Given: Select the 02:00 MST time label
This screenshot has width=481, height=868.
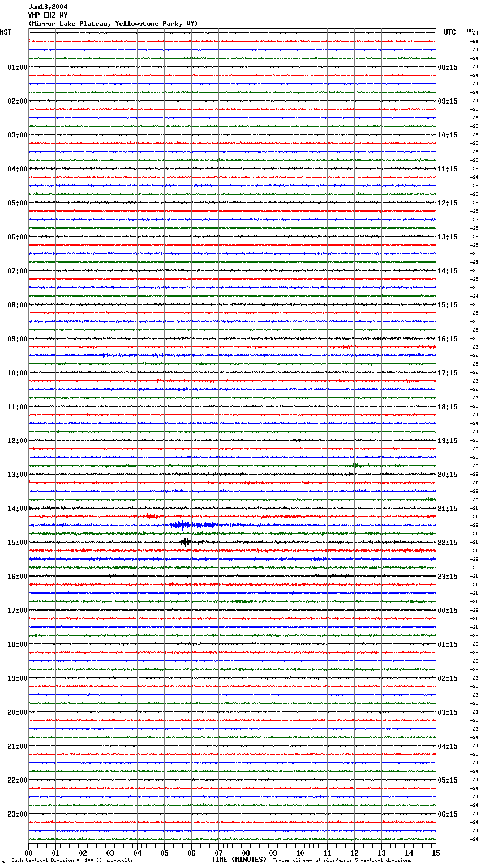Looking at the screenshot, I should click(18, 101).
